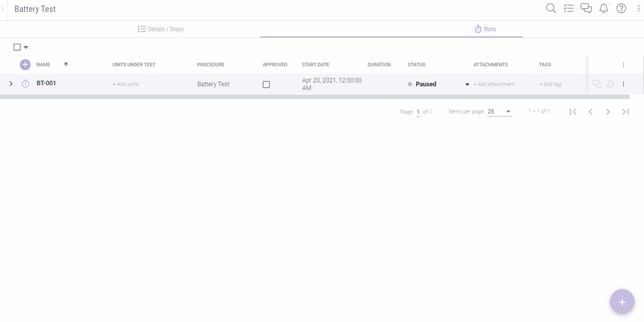644x322 pixels.
Task: Click the APPROVED column header
Action: coord(275,65)
